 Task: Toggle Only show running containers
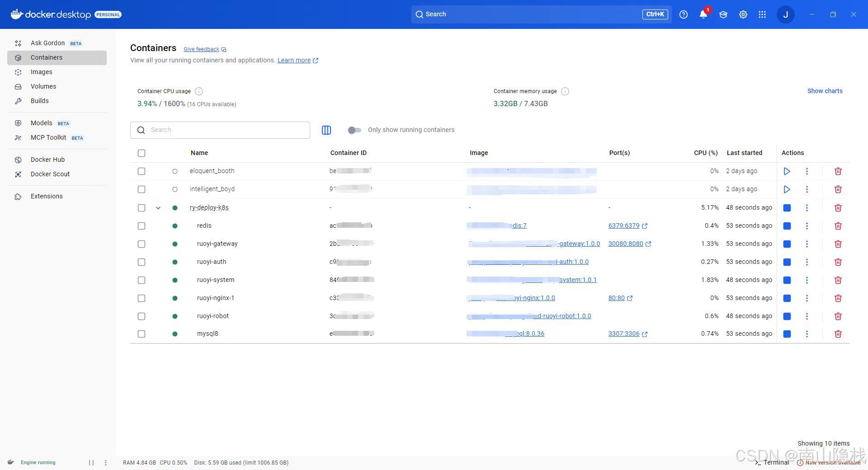click(354, 130)
